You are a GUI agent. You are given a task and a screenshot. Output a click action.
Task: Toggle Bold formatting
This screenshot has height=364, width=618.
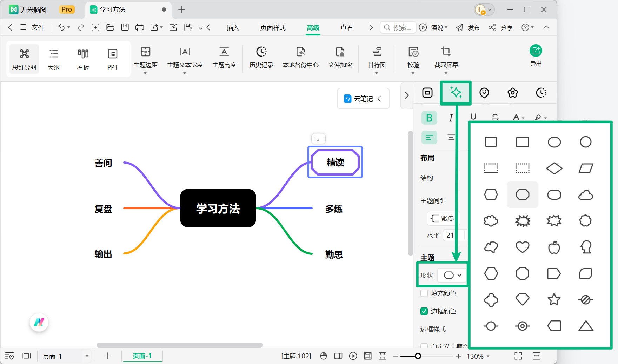pos(429,118)
